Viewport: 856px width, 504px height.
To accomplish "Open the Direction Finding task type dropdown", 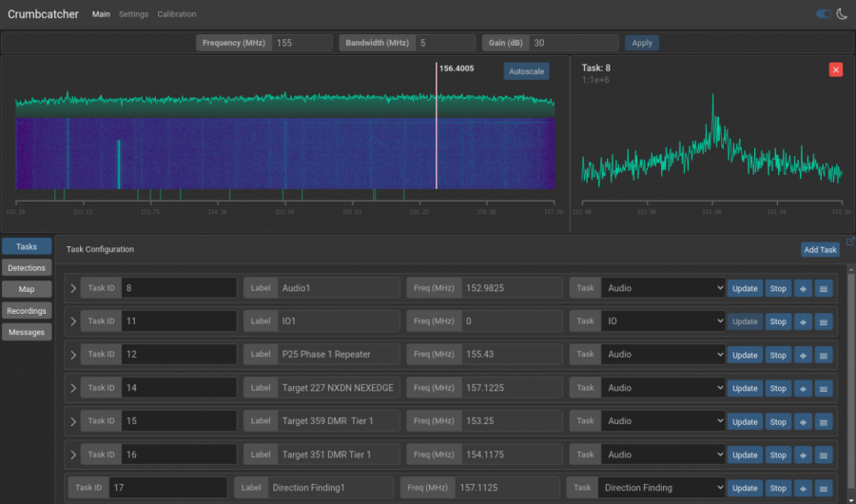I will point(660,488).
